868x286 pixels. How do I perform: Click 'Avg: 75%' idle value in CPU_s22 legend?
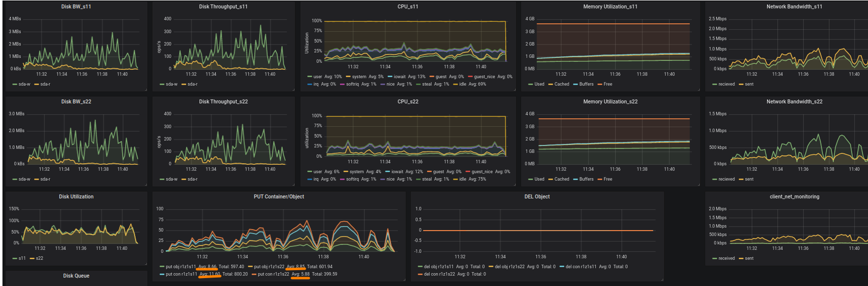pyautogui.click(x=478, y=179)
